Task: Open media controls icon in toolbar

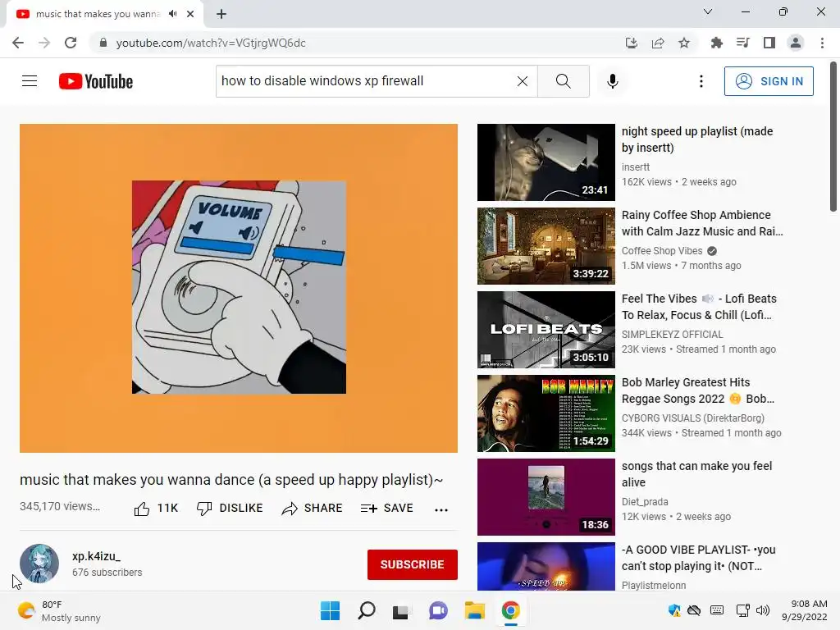Action: tap(743, 43)
